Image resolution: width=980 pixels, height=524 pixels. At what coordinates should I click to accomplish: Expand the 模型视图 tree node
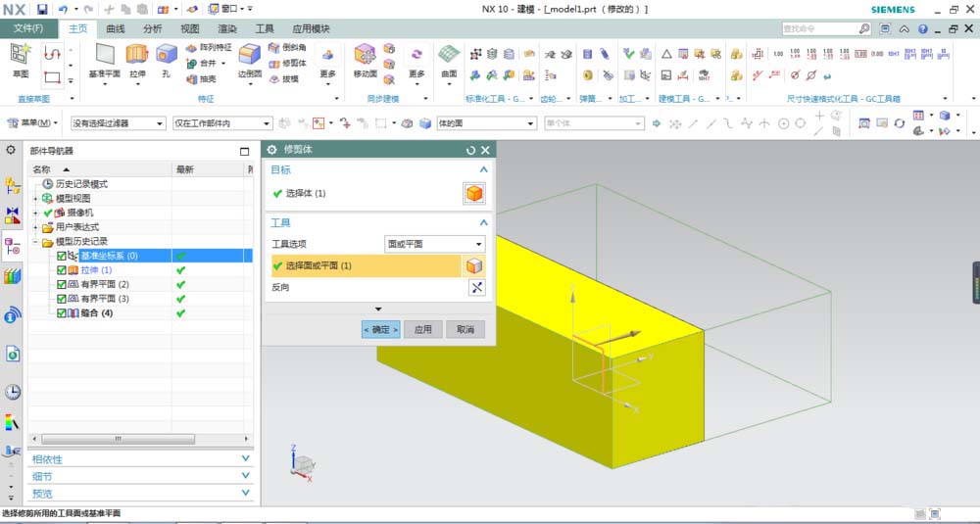[x=35, y=199]
